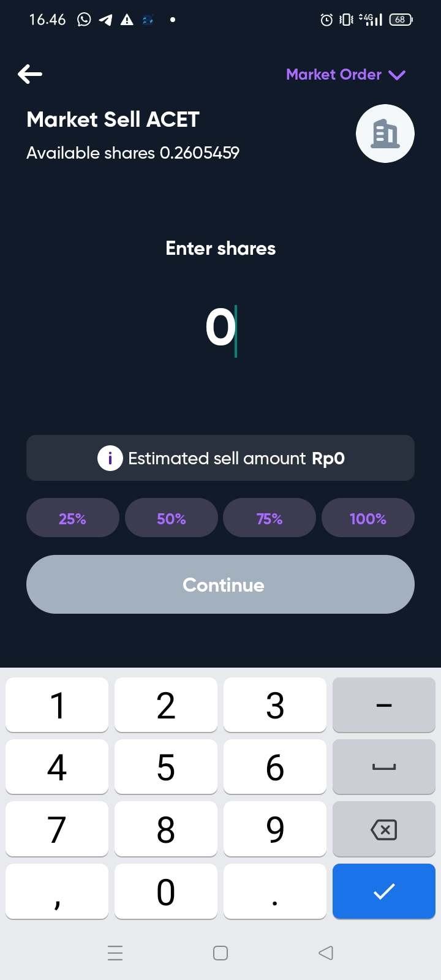This screenshot has height=980, width=441.
Task: Open the Market Order dropdown
Action: pos(345,75)
